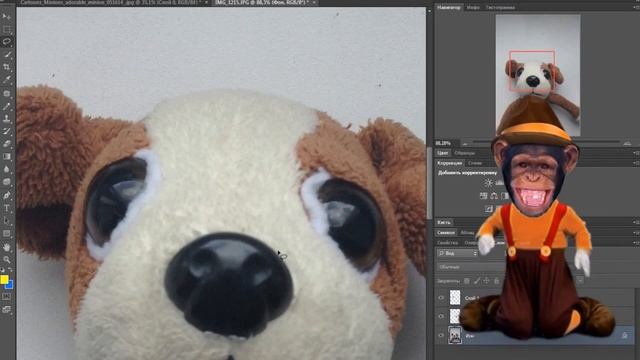Hide the background 'Фон' layer via eye
The image size is (640, 360).
(x=441, y=336)
